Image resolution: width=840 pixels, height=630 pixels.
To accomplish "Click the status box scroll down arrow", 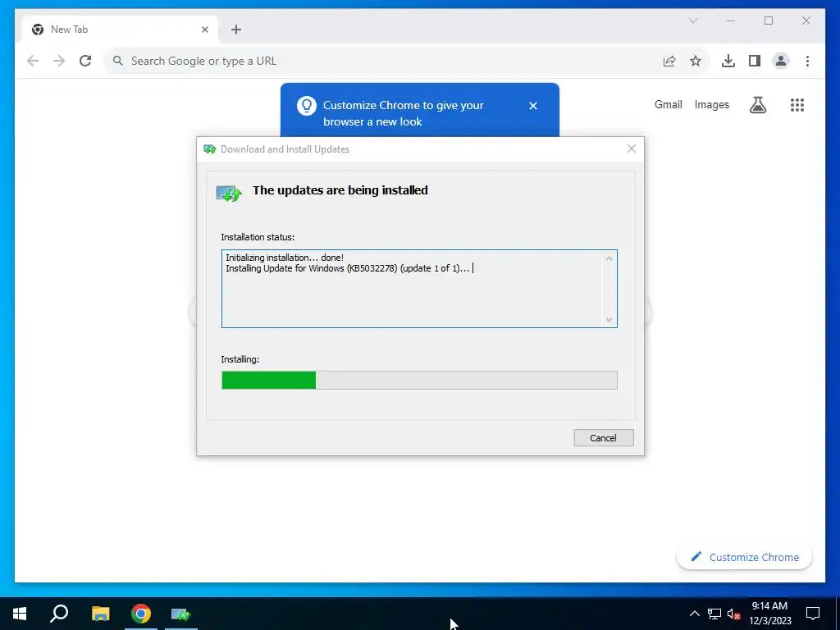I will tap(609, 319).
